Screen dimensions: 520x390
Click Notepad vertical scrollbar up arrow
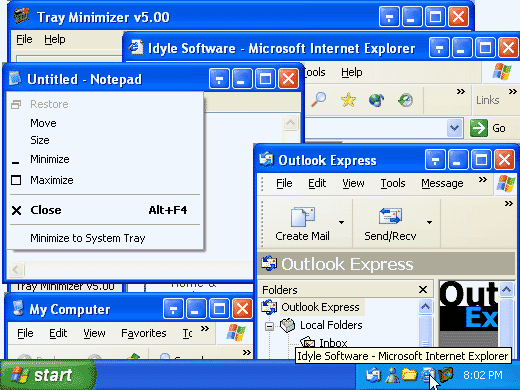pyautogui.click(x=290, y=123)
